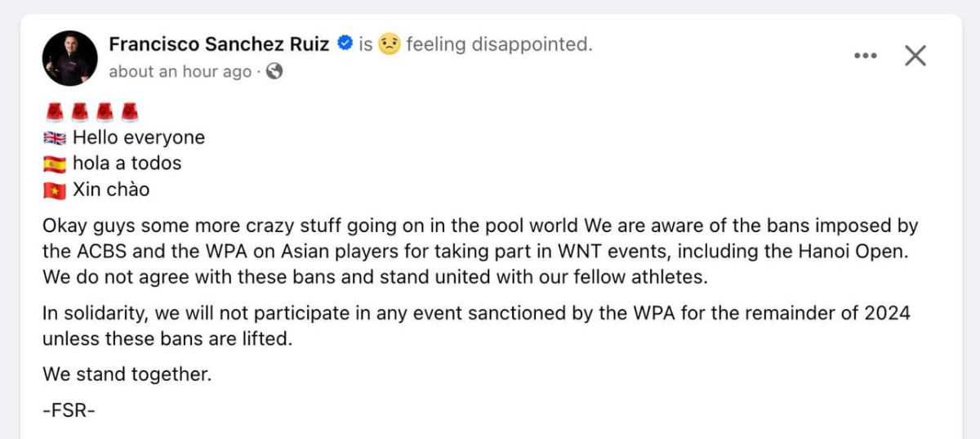Click the blue verified badge icon
This screenshot has width=980, height=439.
(x=345, y=44)
